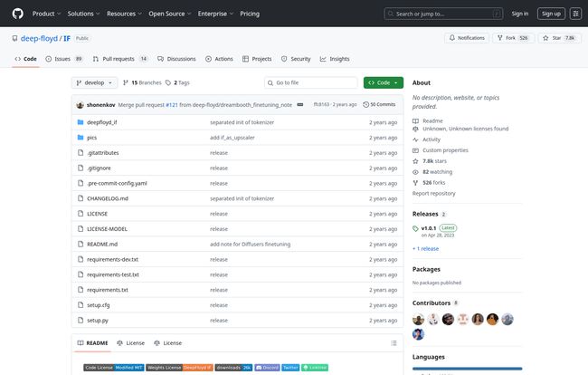Expand the Open Source menu
Image resolution: width=588 pixels, height=375 pixels.
170,14
